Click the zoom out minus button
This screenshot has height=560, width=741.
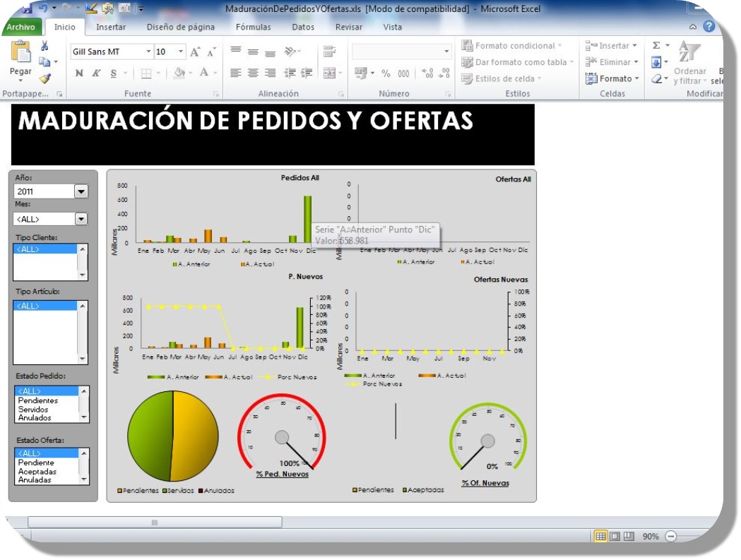[x=670, y=537]
